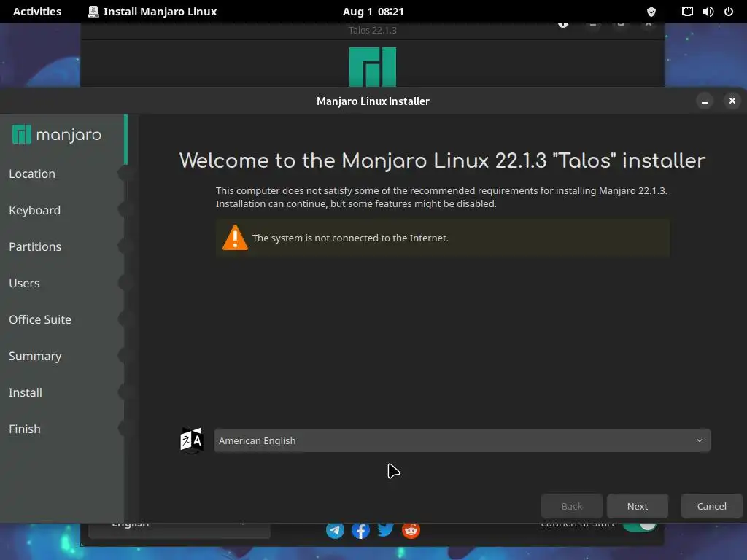Select the Finish step in sidebar
747x560 pixels.
click(x=25, y=429)
